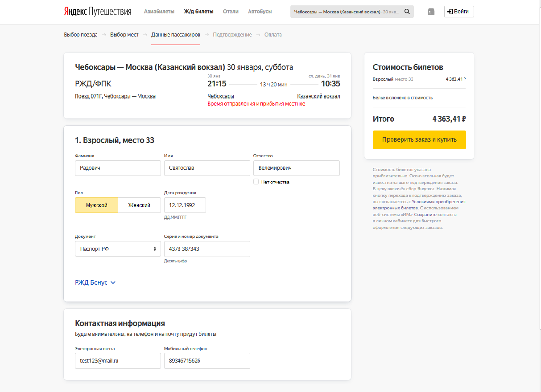Click the trip duration 13 ч 20 мин
541x392 pixels.
point(274,84)
